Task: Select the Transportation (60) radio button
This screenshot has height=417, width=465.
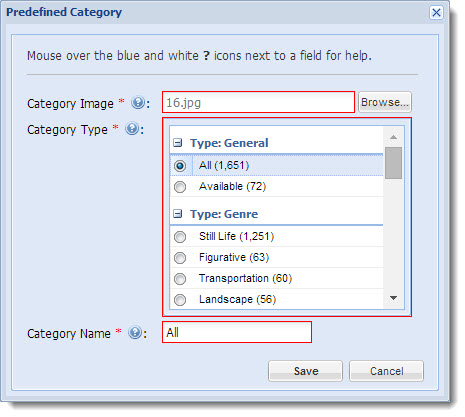Action: (x=180, y=279)
